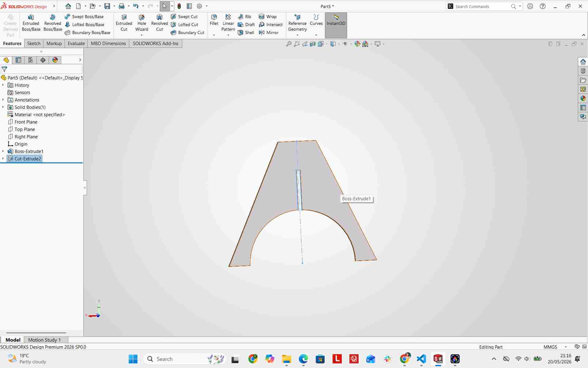Toggle the Instant3D button
The width and height of the screenshot is (588, 368).
[x=336, y=25]
